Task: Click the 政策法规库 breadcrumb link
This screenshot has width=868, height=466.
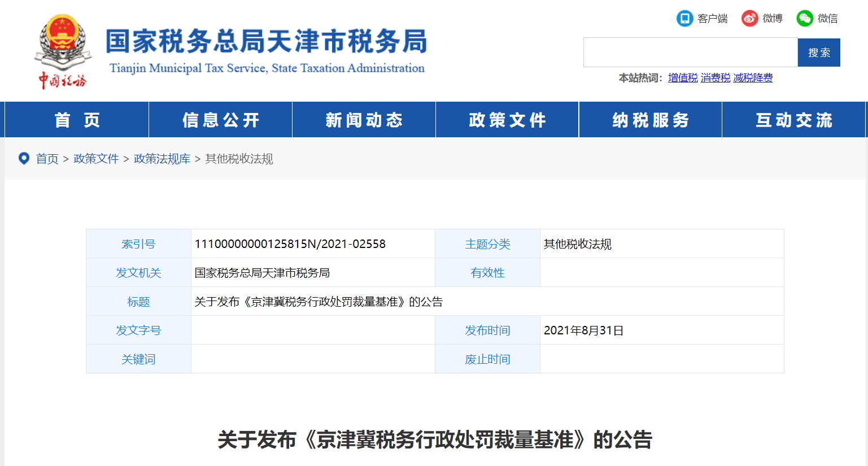Action: pos(162,159)
